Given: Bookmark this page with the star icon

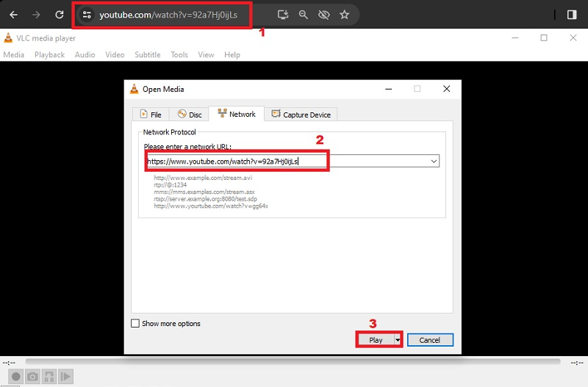Looking at the screenshot, I should 344,15.
